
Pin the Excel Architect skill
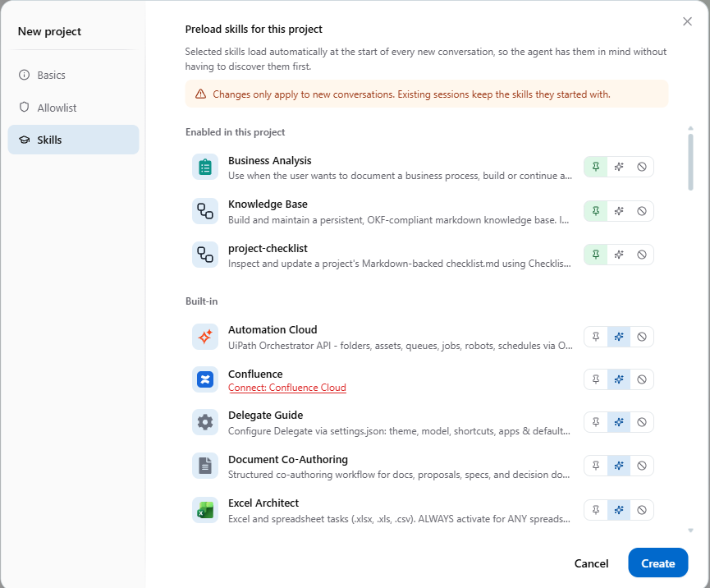(x=596, y=510)
